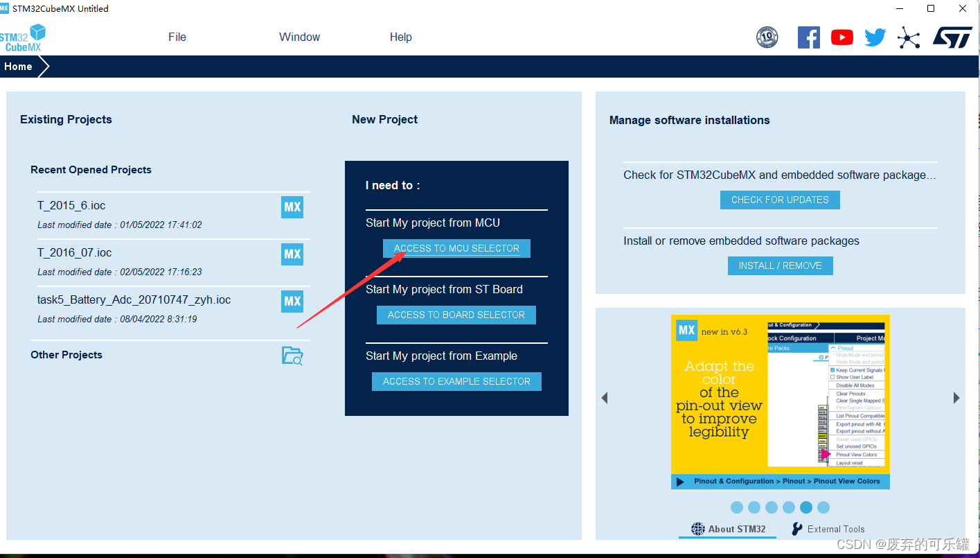Open the Facebook icon link
Viewport: 980px width, 558px height.
809,37
